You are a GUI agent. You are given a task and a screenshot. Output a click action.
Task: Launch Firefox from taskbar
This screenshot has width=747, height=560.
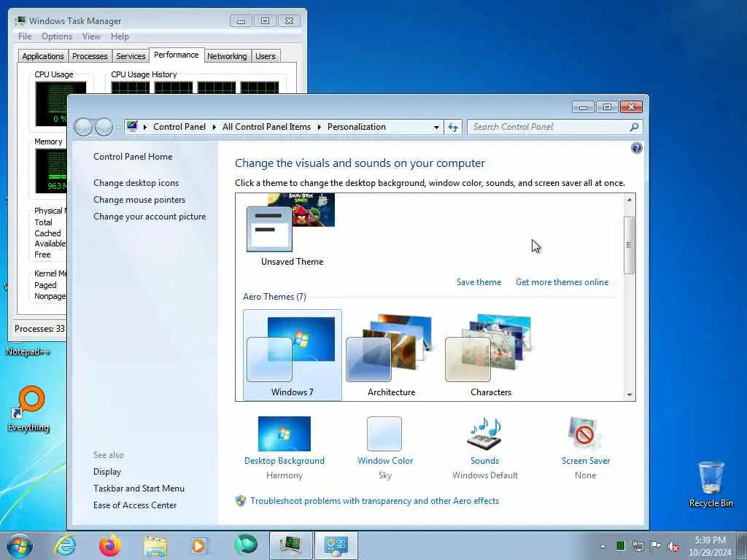click(109, 545)
